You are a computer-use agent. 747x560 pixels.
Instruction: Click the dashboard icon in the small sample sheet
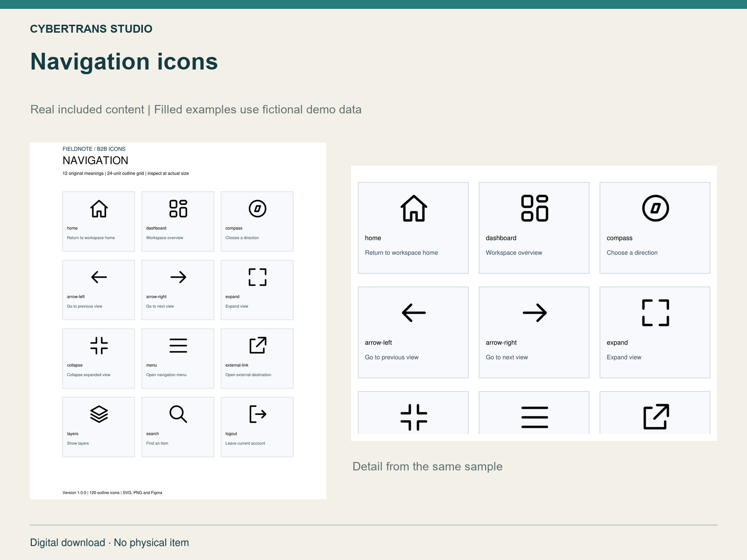coord(178,209)
